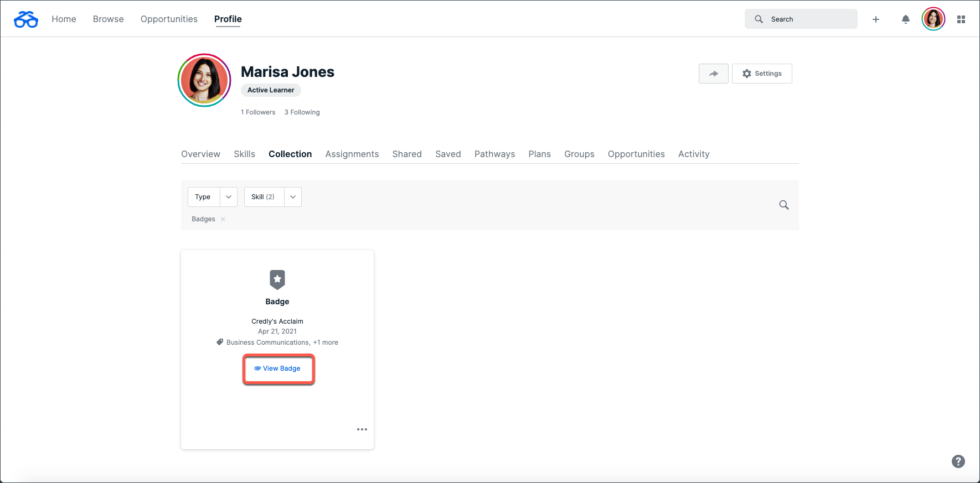This screenshot has height=483, width=980.
Task: Open profile Settings button
Action: click(x=762, y=74)
